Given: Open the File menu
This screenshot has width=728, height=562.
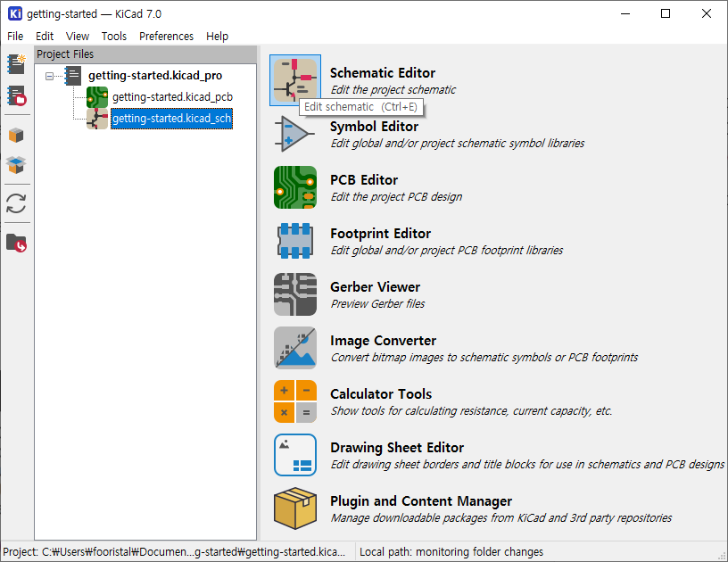Looking at the screenshot, I should coord(15,37).
